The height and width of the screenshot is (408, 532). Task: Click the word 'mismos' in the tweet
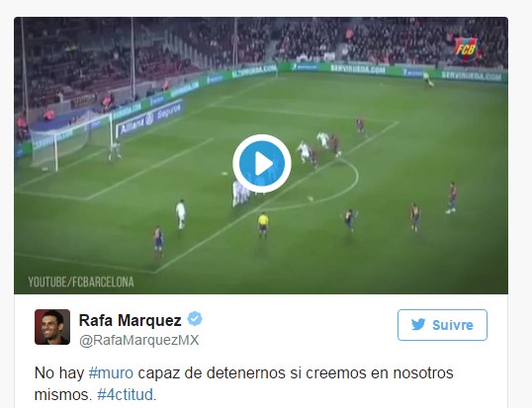(x=62, y=395)
